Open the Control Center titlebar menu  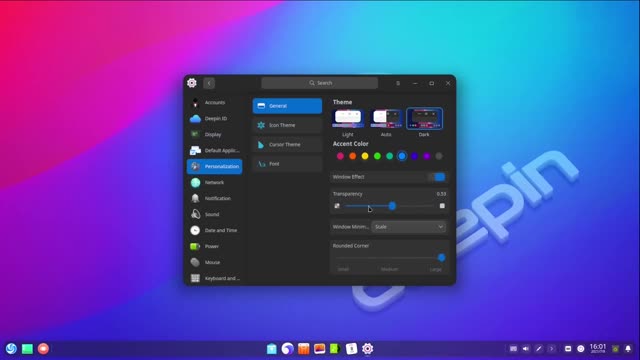pyautogui.click(x=398, y=83)
